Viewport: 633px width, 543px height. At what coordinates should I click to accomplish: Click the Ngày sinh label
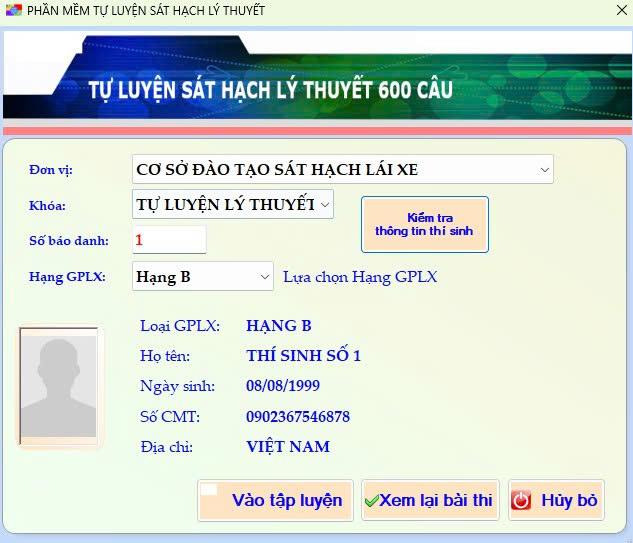click(177, 386)
